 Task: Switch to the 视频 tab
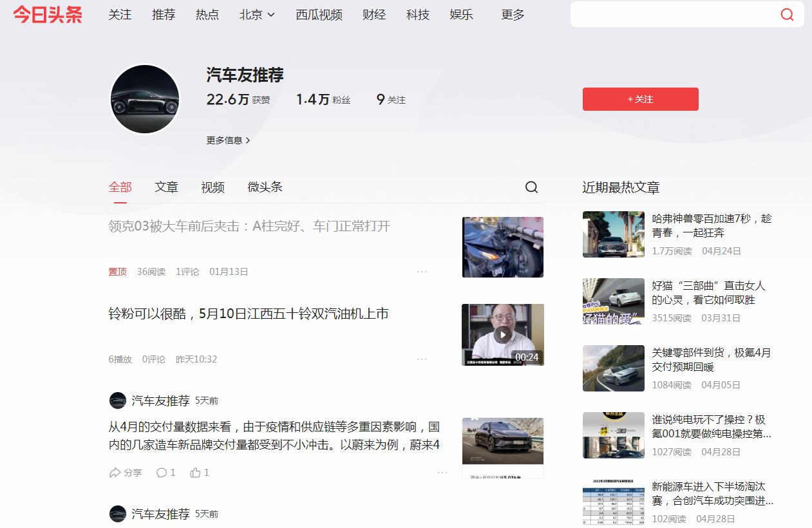pyautogui.click(x=212, y=187)
